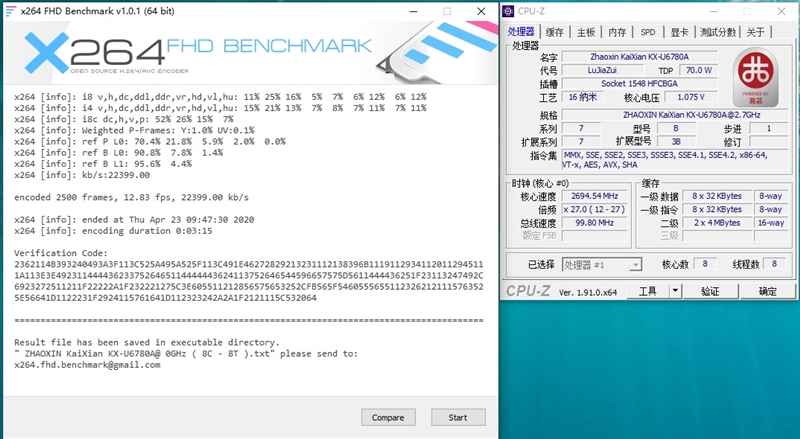The height and width of the screenshot is (439, 800).
Task: Click the ended at Thu Apr 23 line
Action: tap(134, 220)
